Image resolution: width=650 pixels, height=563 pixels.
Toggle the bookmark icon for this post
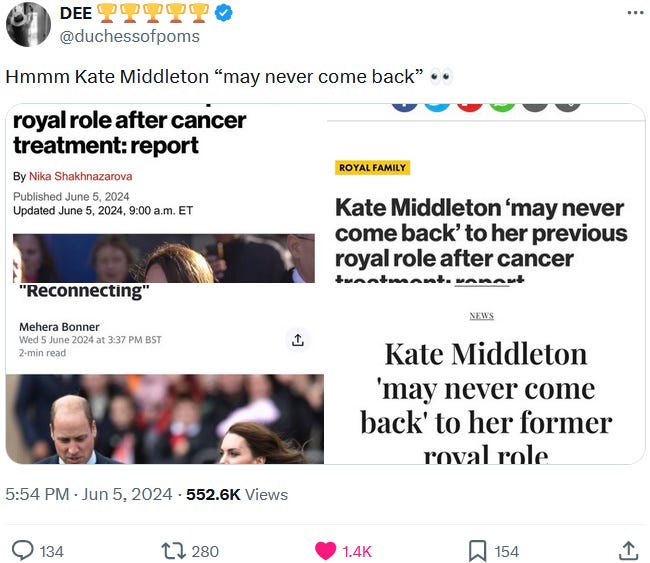tap(477, 551)
